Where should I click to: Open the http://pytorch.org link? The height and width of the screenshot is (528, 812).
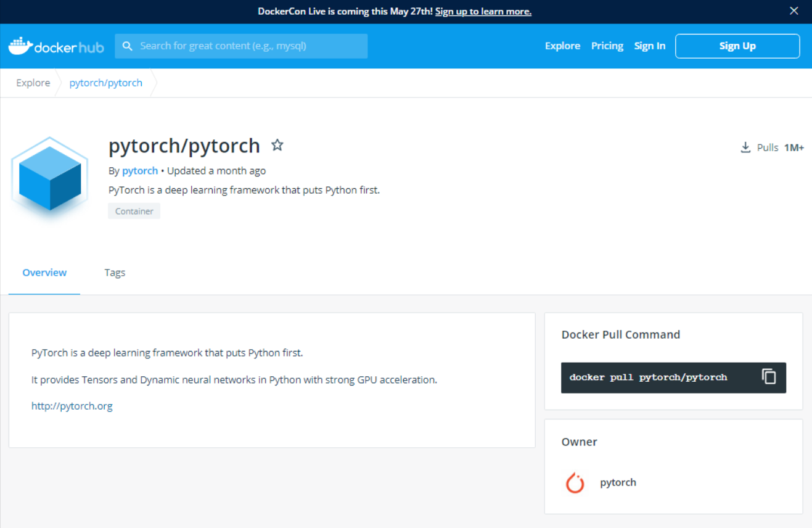tap(72, 406)
